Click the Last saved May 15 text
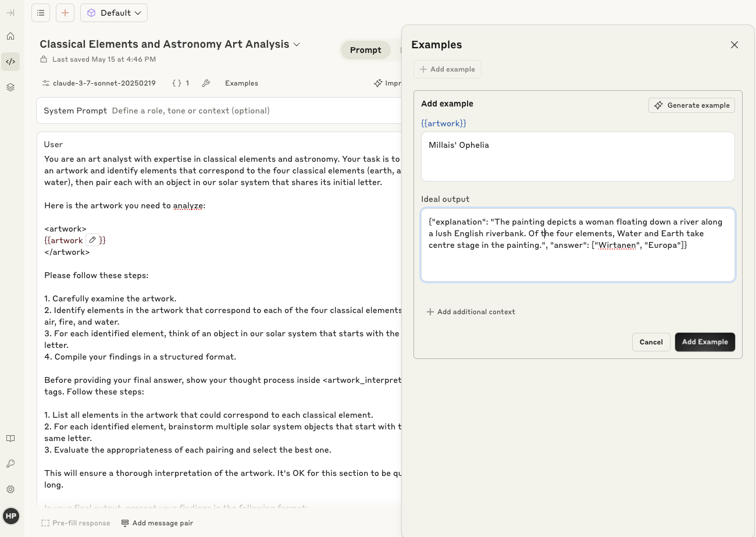Screen dimensions: 756x537 click(104, 59)
